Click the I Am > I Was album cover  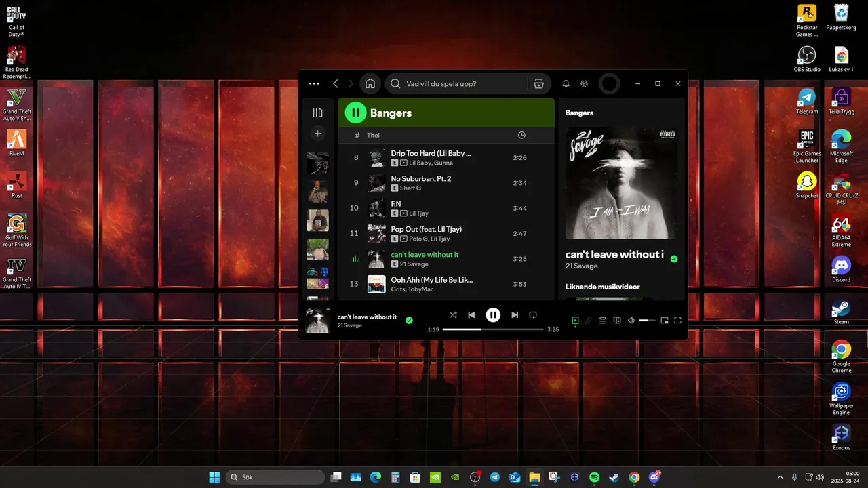click(621, 183)
